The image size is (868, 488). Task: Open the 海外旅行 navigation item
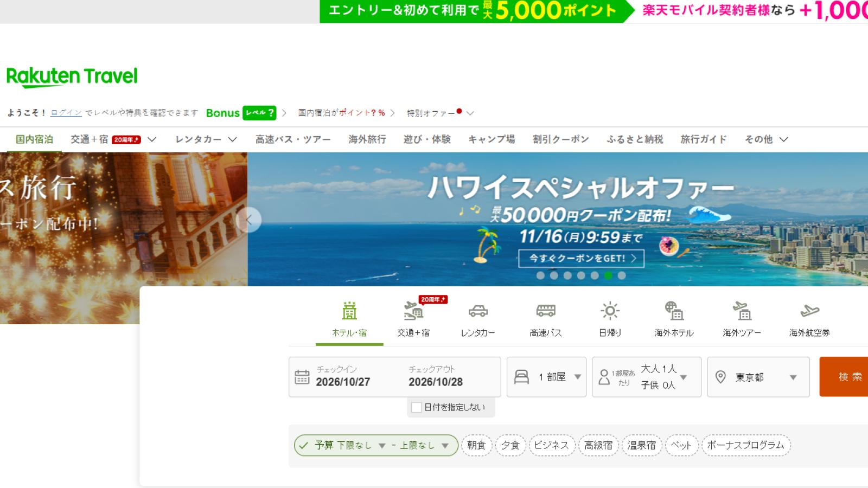[367, 139]
